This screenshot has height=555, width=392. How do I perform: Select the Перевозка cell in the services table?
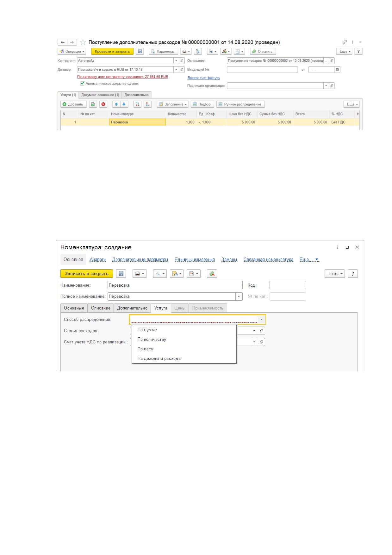137,122
